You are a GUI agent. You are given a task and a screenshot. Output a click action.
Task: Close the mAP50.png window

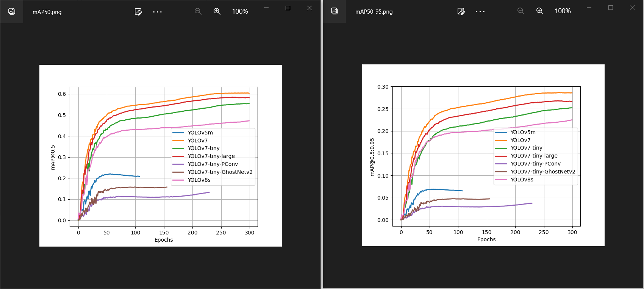pyautogui.click(x=309, y=8)
